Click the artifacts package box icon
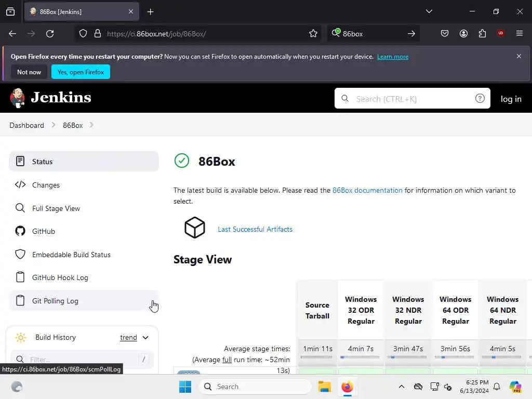The image size is (532, 399). coord(195,228)
